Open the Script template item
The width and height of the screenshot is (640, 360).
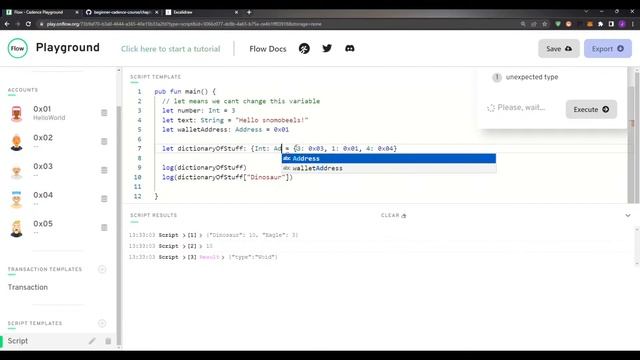tap(57, 341)
